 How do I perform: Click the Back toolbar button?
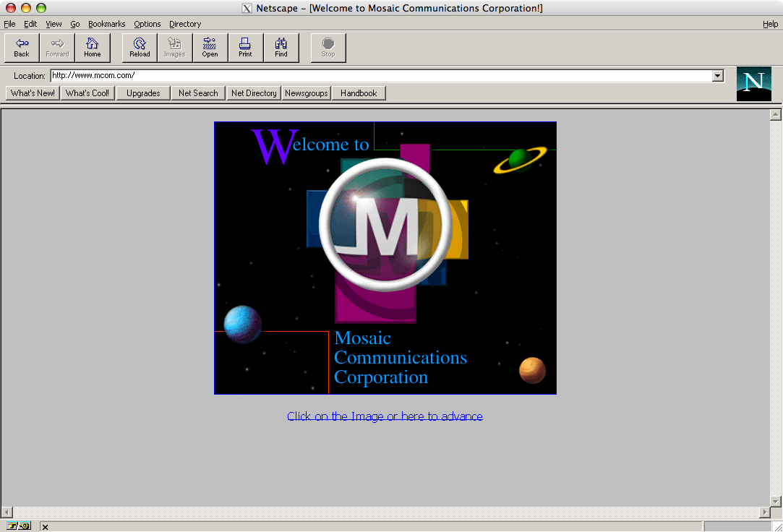point(22,48)
